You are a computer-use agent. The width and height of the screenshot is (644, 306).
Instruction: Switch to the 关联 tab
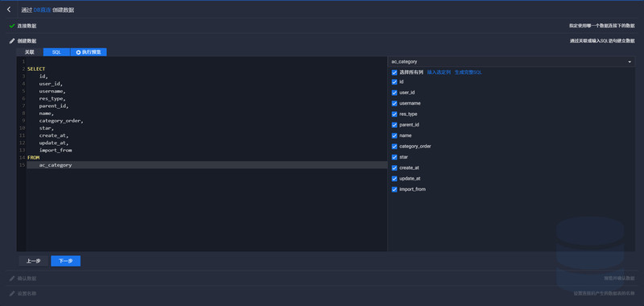(x=29, y=52)
